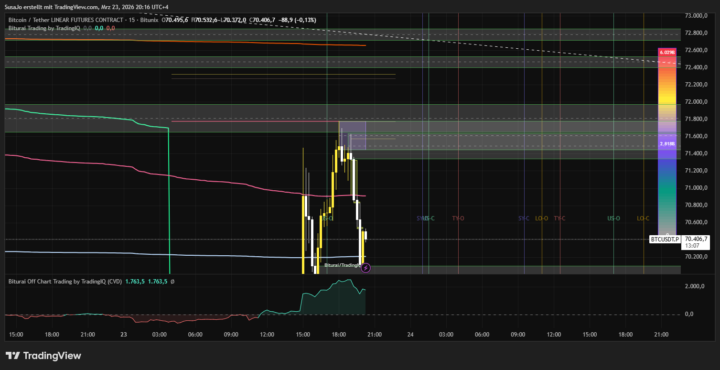Click the rainbow gradient heat gauge bar
This screenshot has height=370, width=720.
click(x=667, y=143)
